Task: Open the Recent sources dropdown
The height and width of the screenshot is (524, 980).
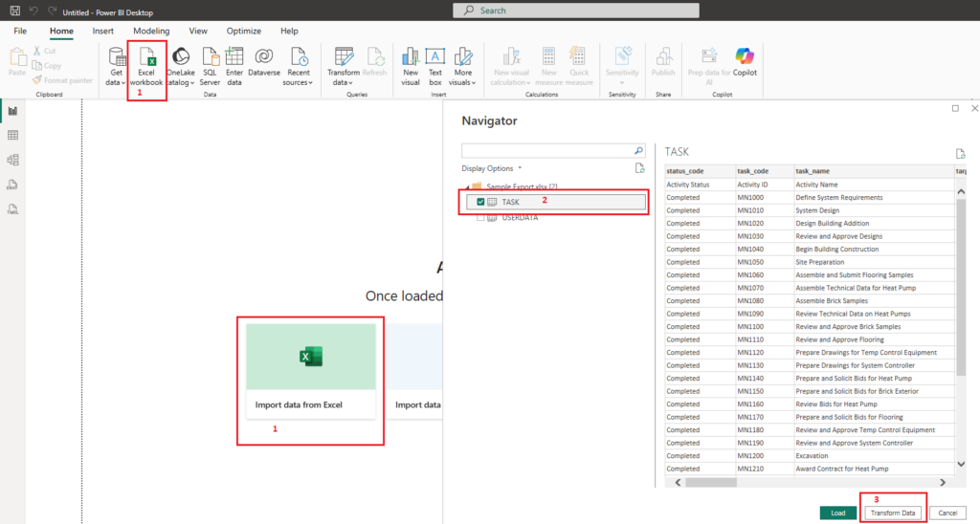Action: (x=299, y=77)
